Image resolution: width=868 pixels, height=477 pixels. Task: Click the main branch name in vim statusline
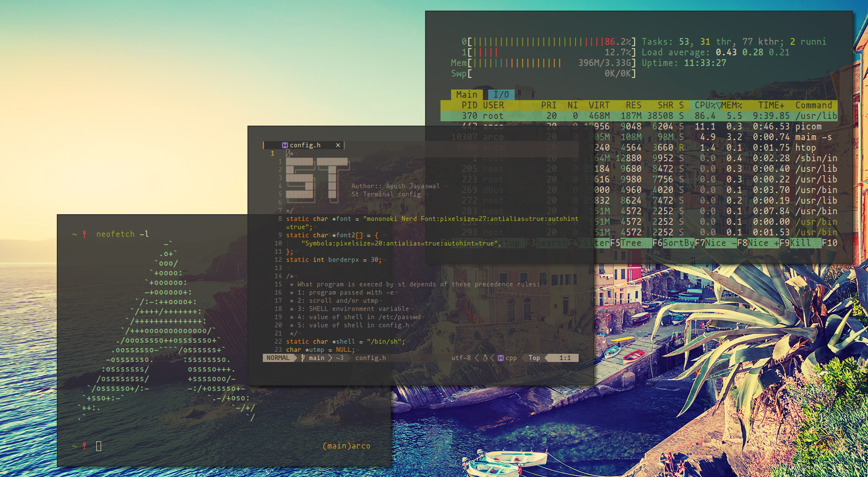(x=316, y=358)
